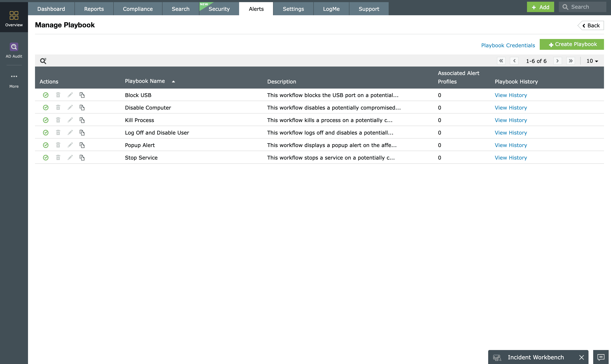Open the Overview sidebar icon
Viewport: 611px width, 364px height.
coord(14,18)
